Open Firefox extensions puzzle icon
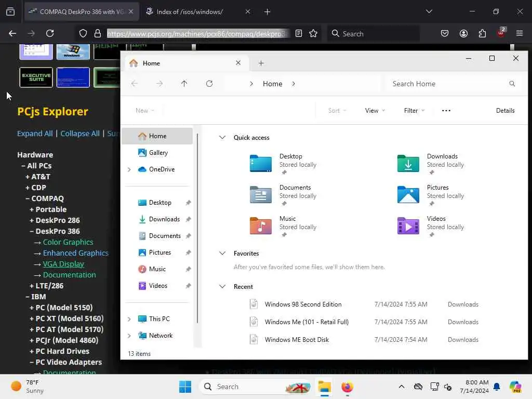532x399 pixels. point(482,33)
